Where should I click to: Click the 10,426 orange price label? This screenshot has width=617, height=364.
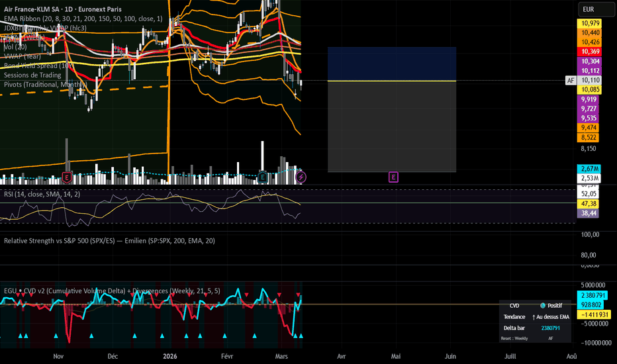(x=591, y=42)
